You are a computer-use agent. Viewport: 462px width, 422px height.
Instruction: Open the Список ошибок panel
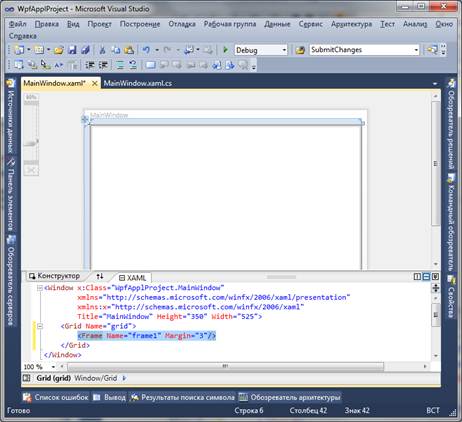click(56, 397)
